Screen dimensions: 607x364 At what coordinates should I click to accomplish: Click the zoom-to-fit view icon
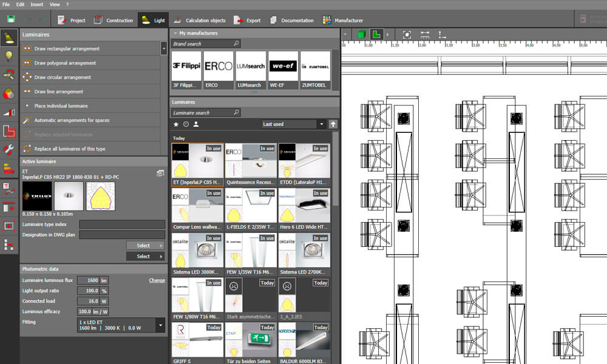(407, 35)
